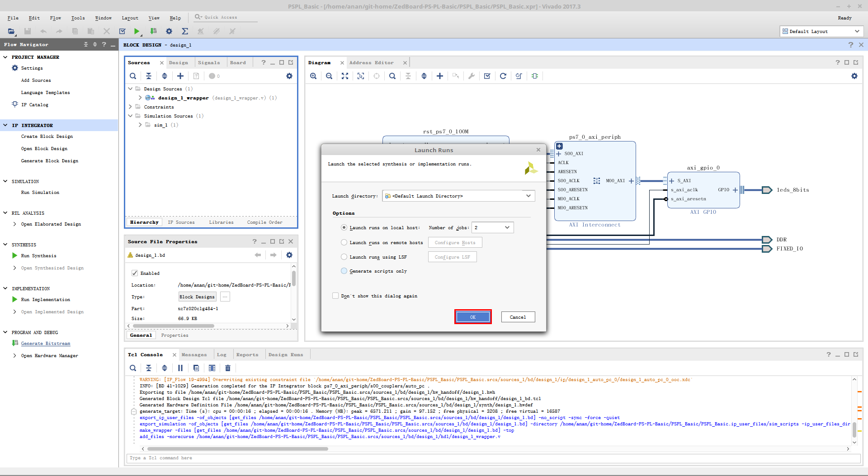
Task: Click Run Implementation in Flow Navigator
Action: click(x=45, y=299)
